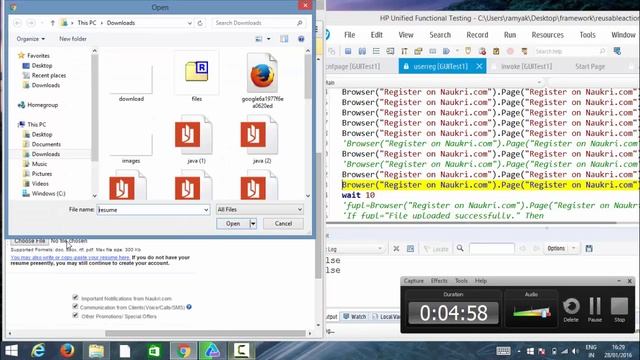Image resolution: width=640 pixels, height=360 pixels.
Task: Refresh the Downloads folder listing
Action: 200,23
